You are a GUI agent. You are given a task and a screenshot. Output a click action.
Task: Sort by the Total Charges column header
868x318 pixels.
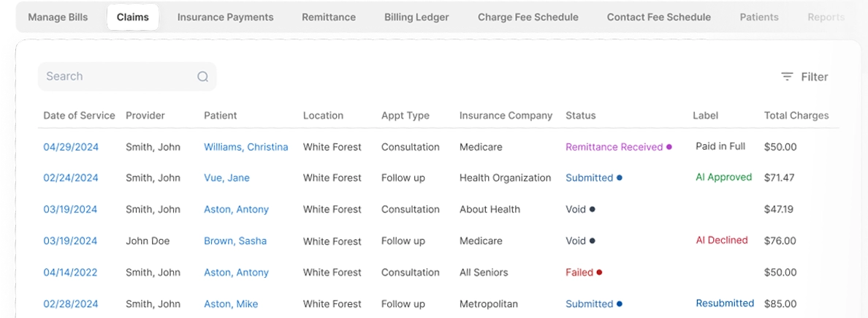[x=796, y=116]
